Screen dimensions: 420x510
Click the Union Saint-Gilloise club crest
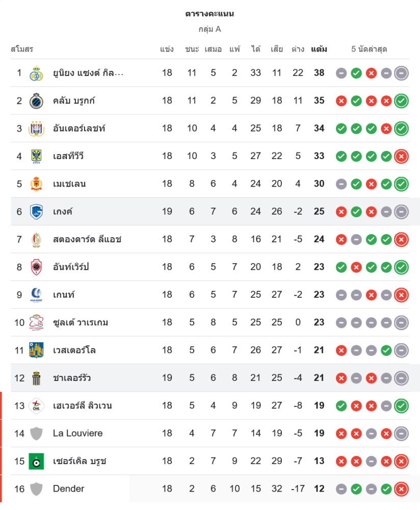tap(36, 73)
